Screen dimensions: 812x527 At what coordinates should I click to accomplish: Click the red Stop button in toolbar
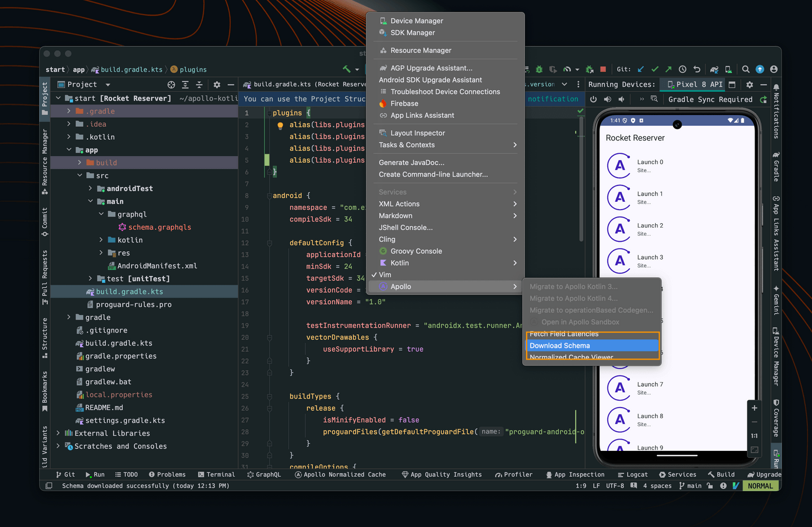click(603, 69)
